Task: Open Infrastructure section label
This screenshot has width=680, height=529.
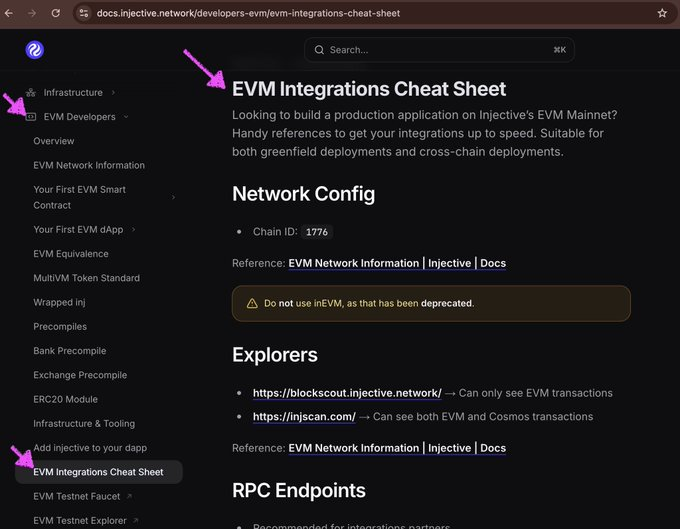Action: tap(73, 92)
